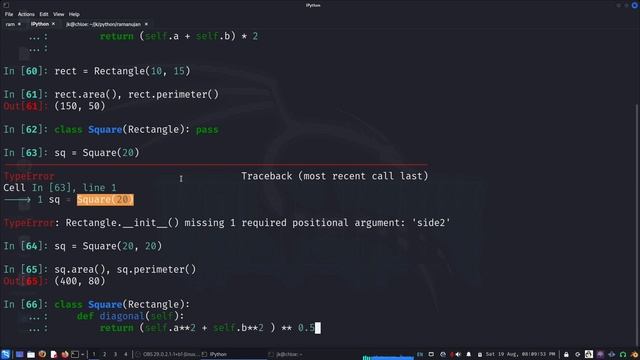
Task: Open the Edit menu
Action: pyautogui.click(x=44, y=14)
